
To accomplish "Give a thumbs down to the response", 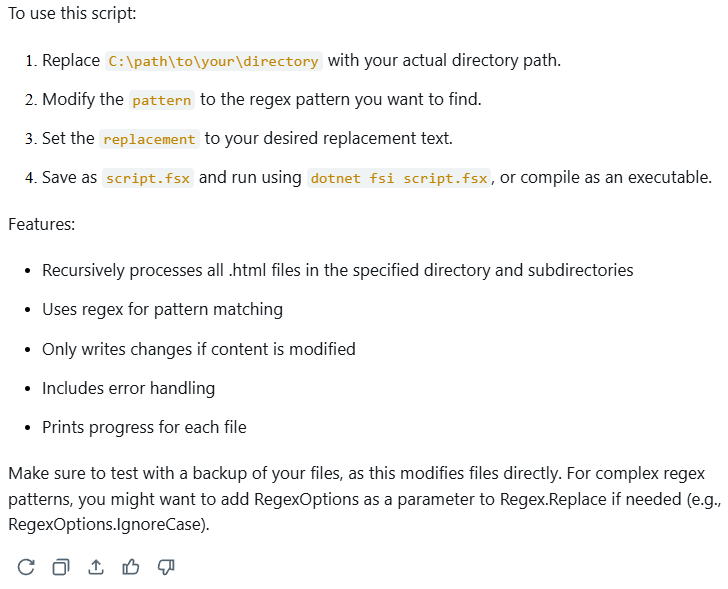I will point(166,567).
